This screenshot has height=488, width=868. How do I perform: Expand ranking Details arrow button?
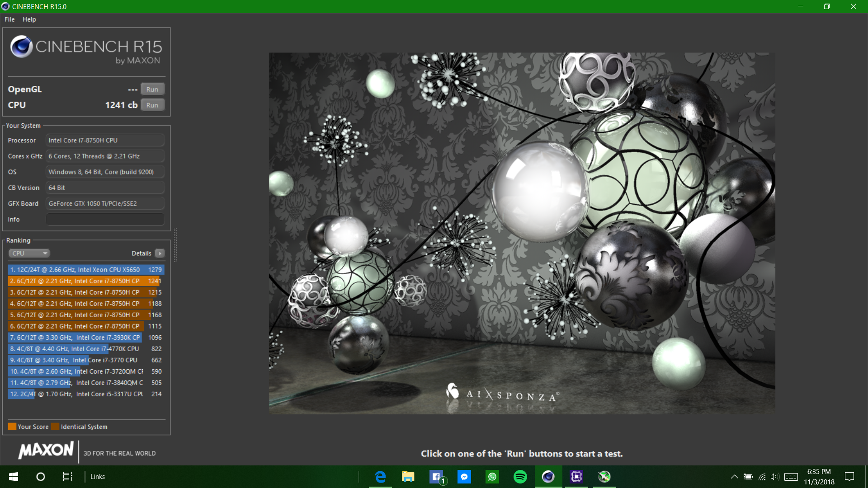pos(160,253)
